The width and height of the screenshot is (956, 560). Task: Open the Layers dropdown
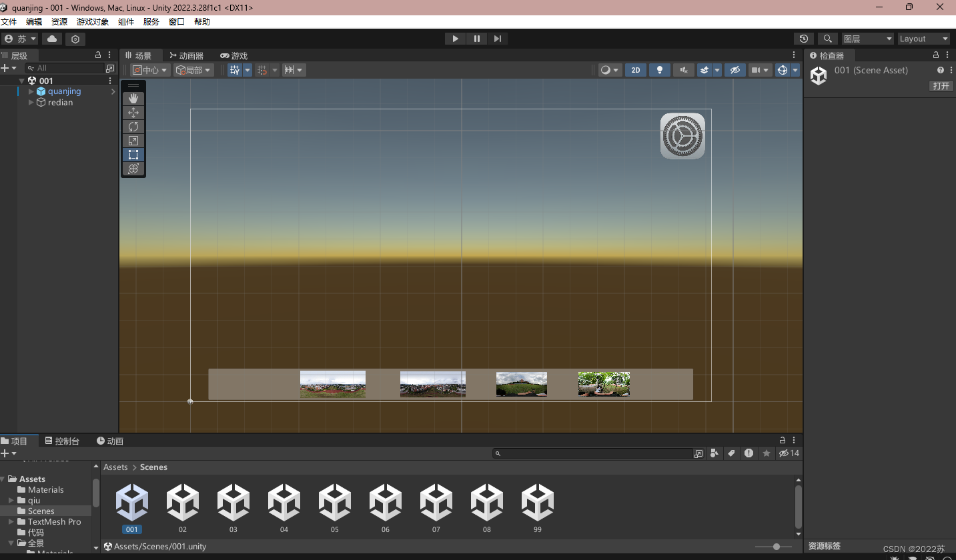point(867,39)
